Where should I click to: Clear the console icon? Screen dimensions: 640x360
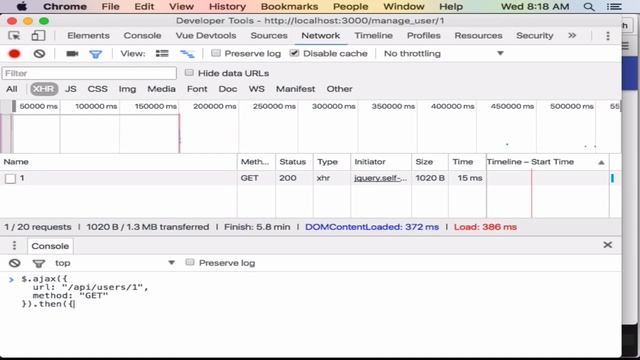[15, 263]
